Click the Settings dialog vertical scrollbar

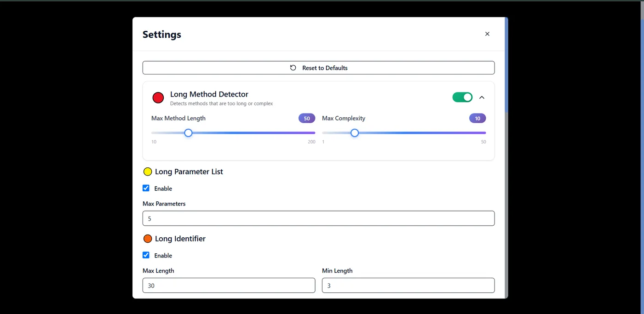pos(506,158)
